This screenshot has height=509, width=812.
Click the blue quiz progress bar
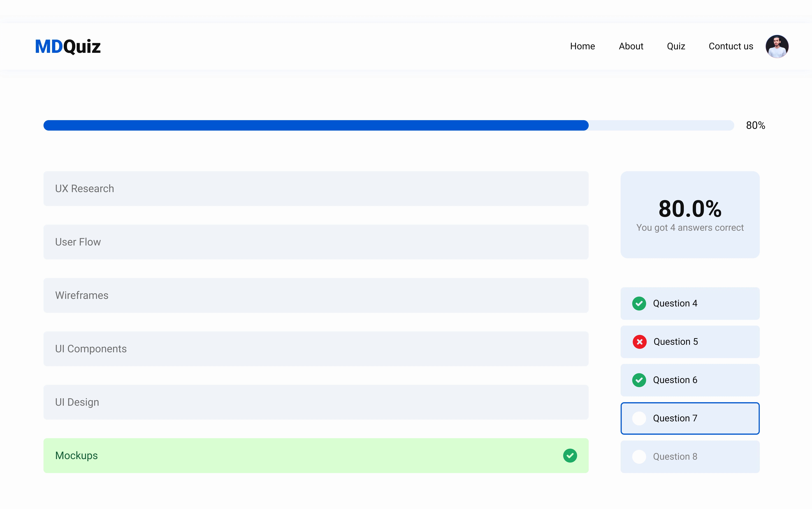(316, 125)
